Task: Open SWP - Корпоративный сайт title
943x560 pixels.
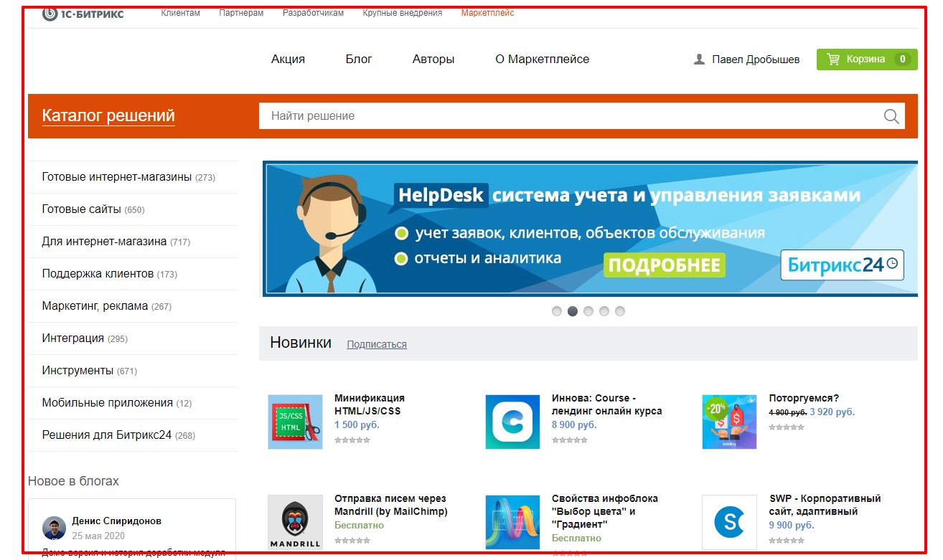Action: [x=825, y=505]
